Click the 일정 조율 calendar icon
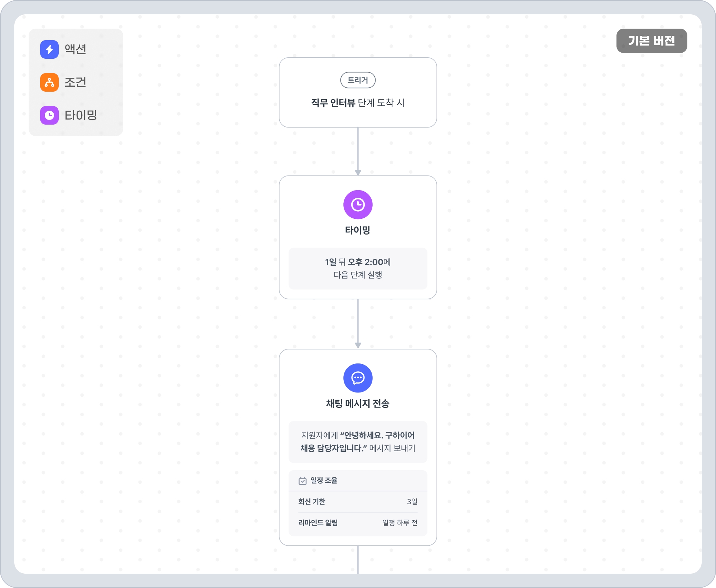Screen dimensions: 716x588 [303, 481]
